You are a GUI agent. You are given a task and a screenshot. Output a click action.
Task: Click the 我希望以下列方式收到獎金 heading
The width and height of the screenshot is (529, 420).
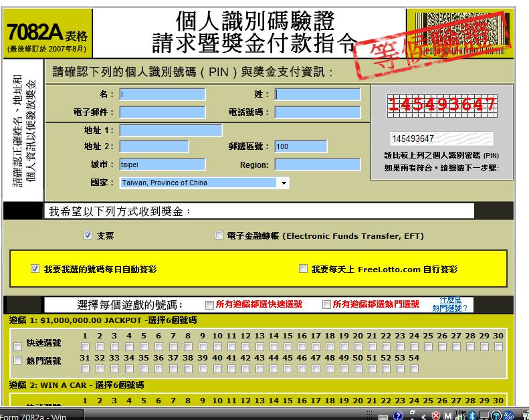click(x=120, y=211)
